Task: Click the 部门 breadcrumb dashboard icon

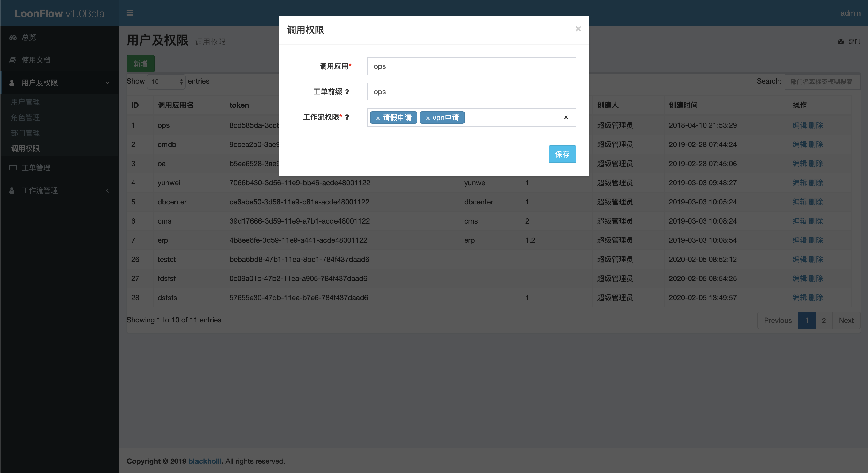Action: click(841, 41)
